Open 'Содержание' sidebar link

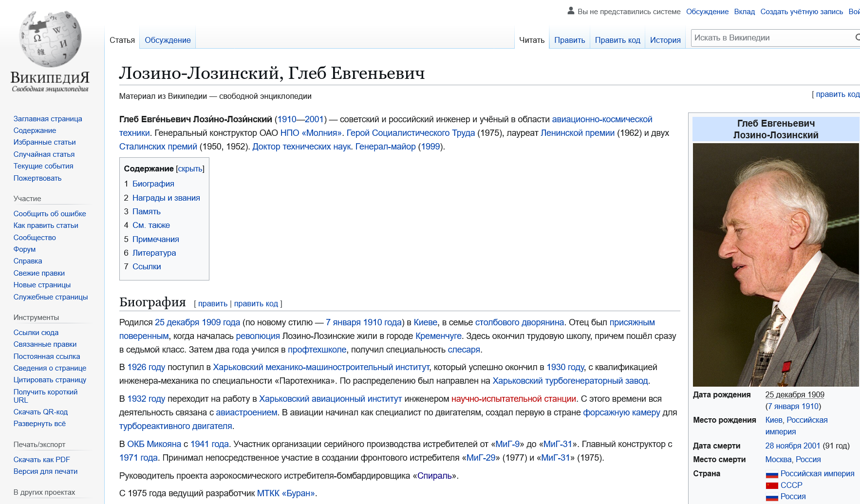35,131
